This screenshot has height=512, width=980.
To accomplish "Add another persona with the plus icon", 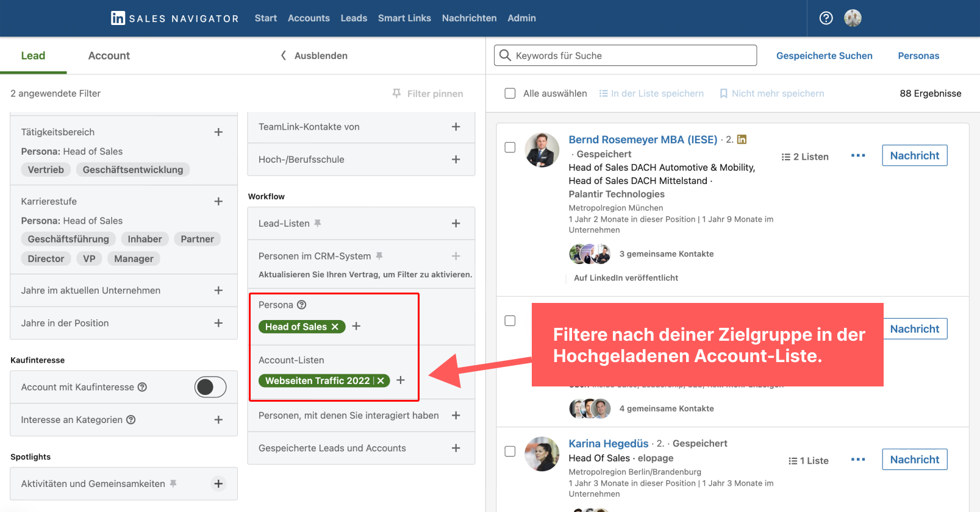I will (x=357, y=327).
